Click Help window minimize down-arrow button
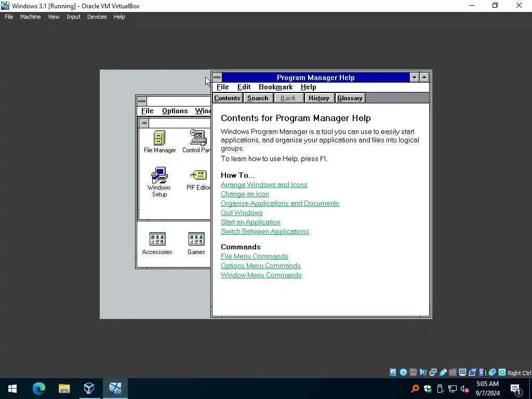This screenshot has height=399, width=532. (x=414, y=77)
